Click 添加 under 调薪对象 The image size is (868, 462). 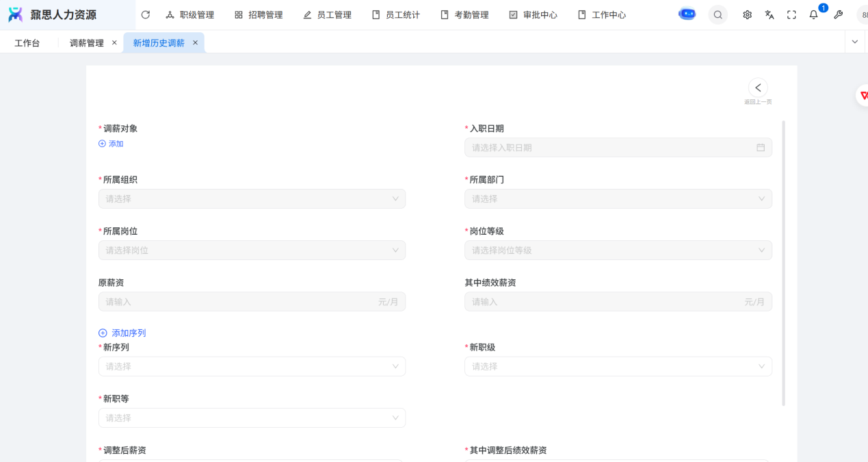[x=111, y=144]
